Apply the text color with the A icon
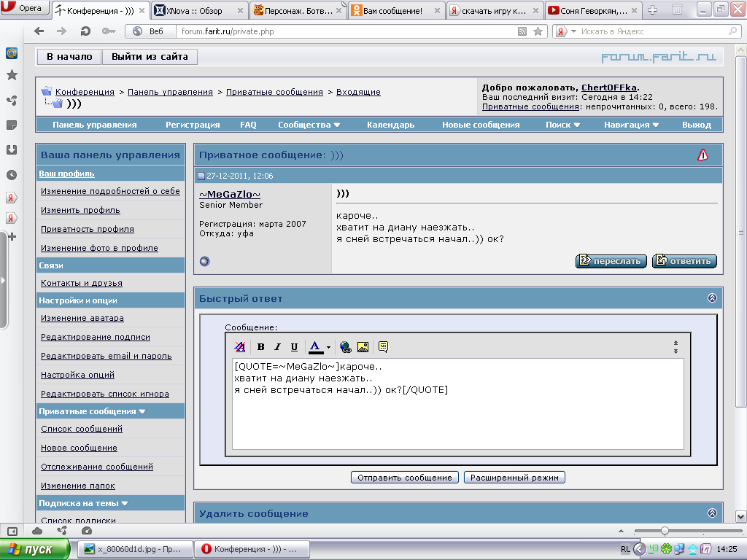 [315, 346]
